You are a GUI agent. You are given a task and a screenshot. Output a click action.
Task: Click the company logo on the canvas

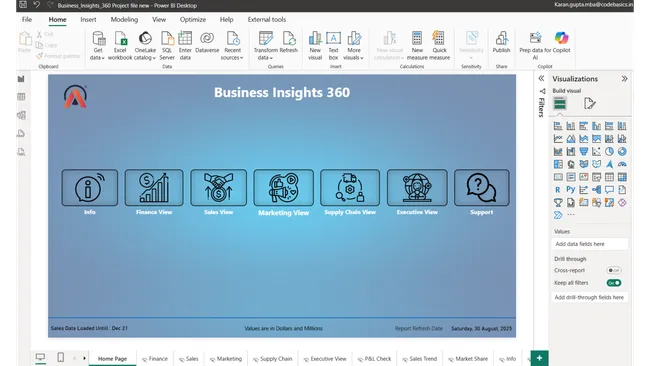click(x=75, y=97)
